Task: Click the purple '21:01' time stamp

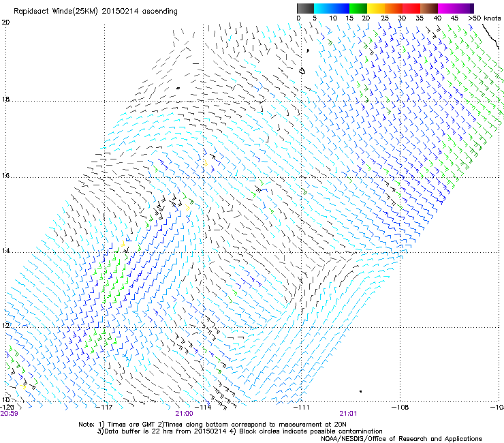Action: click(348, 414)
